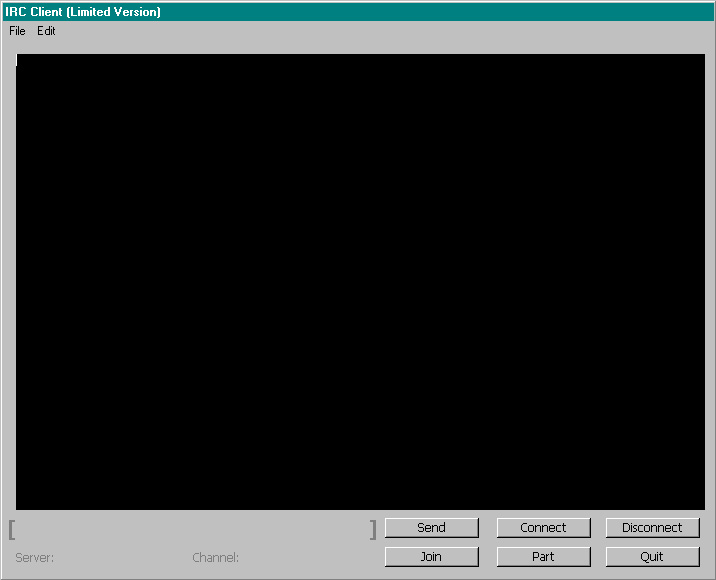Click the Send button

click(x=432, y=528)
